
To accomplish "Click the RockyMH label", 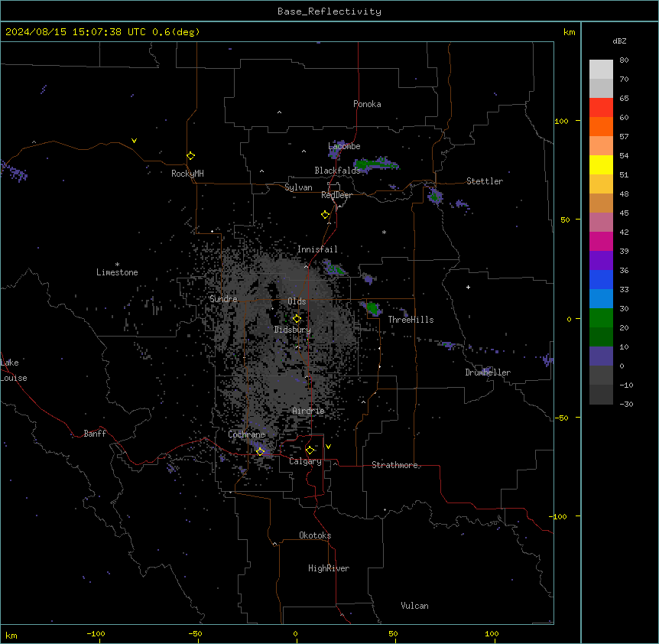I will [x=187, y=174].
